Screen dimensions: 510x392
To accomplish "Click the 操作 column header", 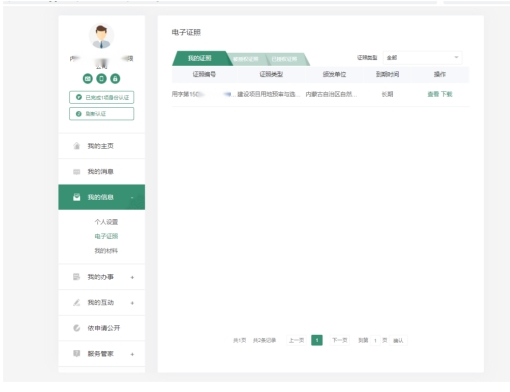I will tap(440, 74).
